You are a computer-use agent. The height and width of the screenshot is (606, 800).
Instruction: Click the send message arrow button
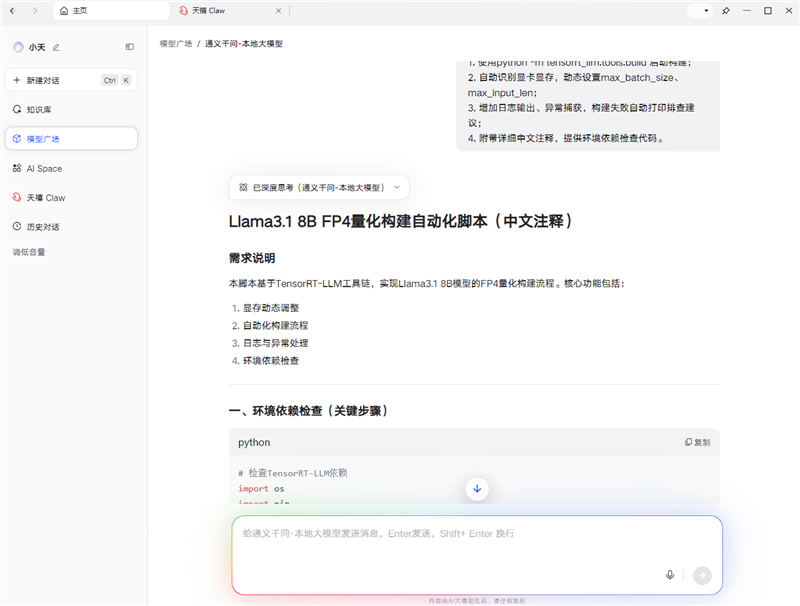tap(702, 575)
